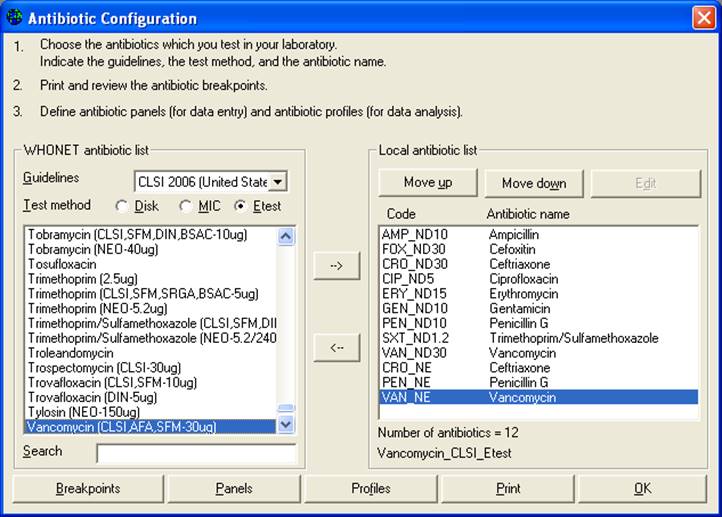Open Breakpoints
The image size is (722, 517).
(x=88, y=488)
